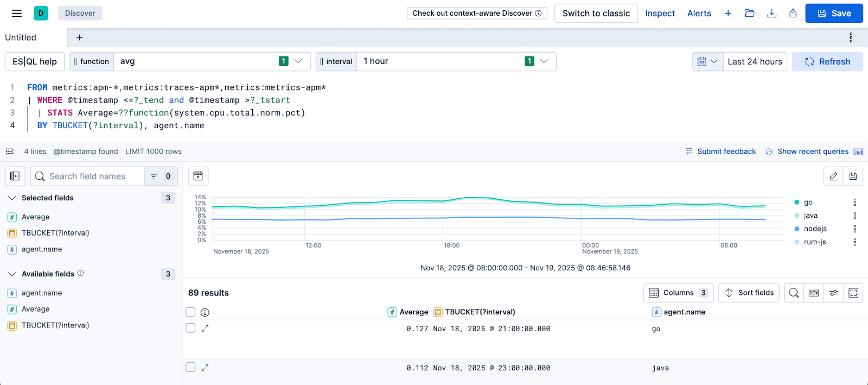868x385 pixels.
Task: Select the first result row checkbox
Action: [x=190, y=328]
